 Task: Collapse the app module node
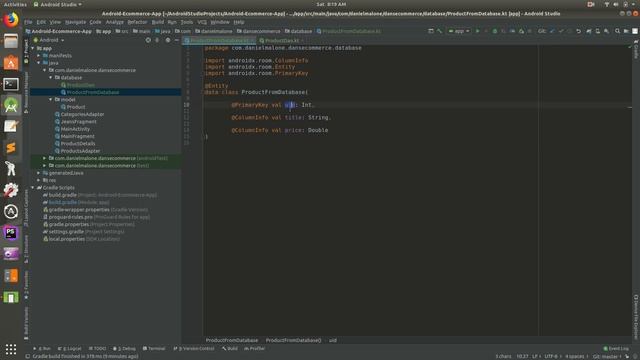click(x=33, y=48)
